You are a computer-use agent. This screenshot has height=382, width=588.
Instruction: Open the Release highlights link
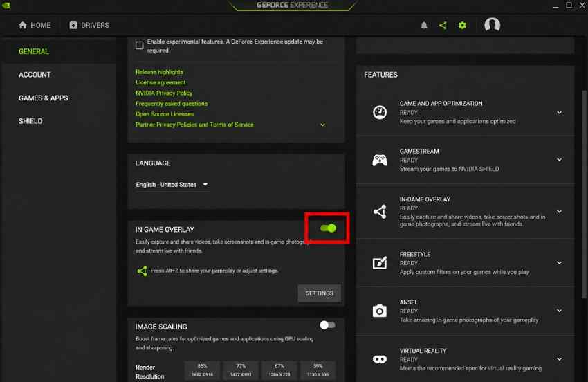[159, 72]
